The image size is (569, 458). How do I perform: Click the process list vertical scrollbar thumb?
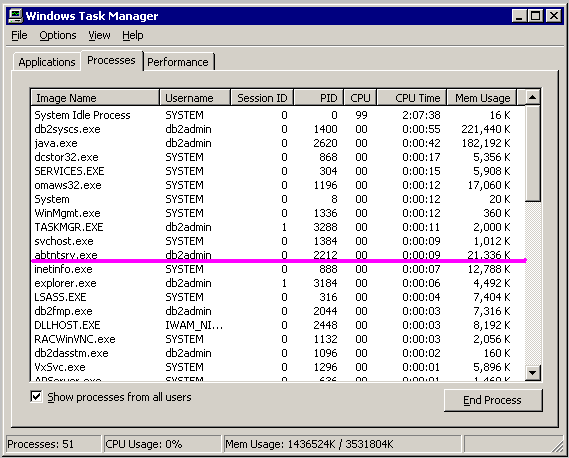coord(532,153)
